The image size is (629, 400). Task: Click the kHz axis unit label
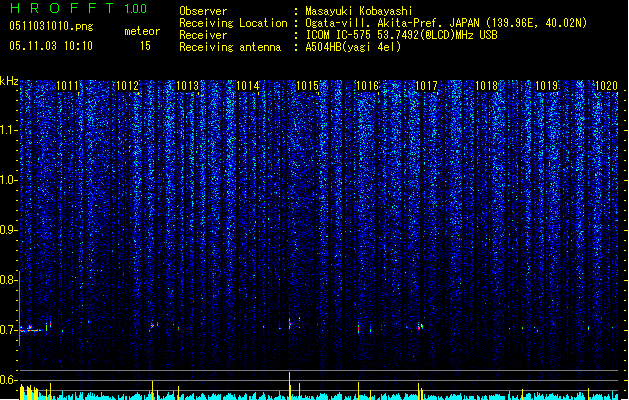9,81
